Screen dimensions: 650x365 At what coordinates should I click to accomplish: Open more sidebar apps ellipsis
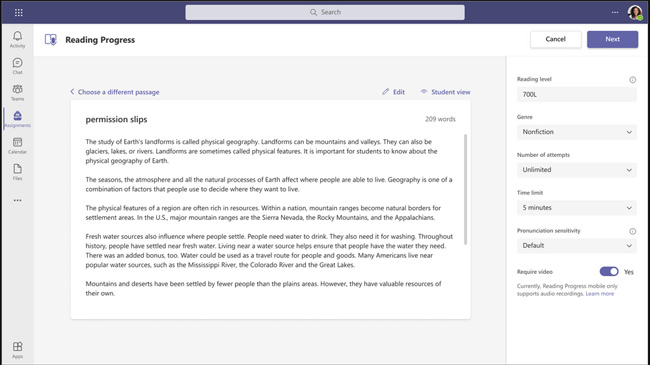(17, 200)
